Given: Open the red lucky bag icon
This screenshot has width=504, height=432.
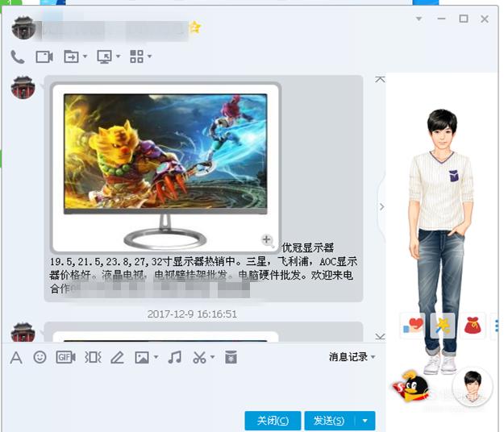Looking at the screenshot, I should point(473,326).
